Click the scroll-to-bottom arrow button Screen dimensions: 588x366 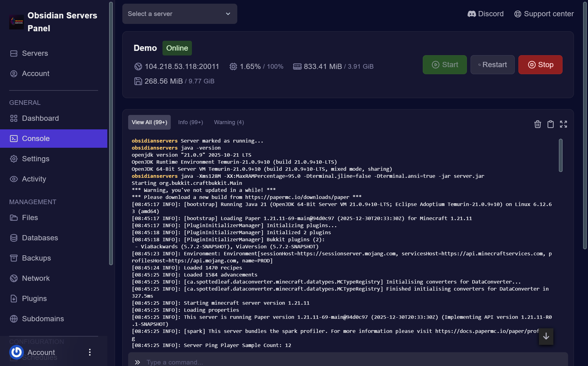546,336
